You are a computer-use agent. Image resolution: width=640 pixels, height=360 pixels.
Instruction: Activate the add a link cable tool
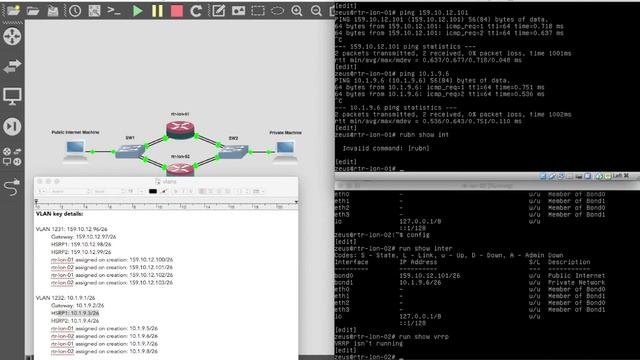[x=12, y=187]
